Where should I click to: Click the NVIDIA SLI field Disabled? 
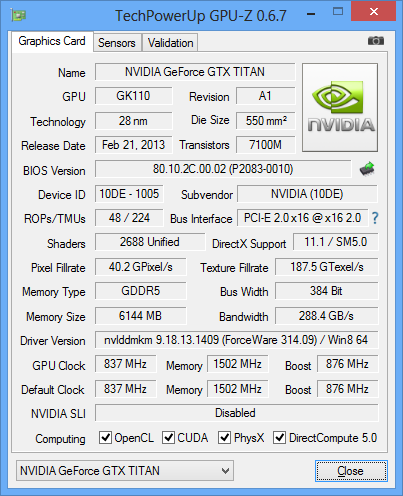click(x=237, y=413)
